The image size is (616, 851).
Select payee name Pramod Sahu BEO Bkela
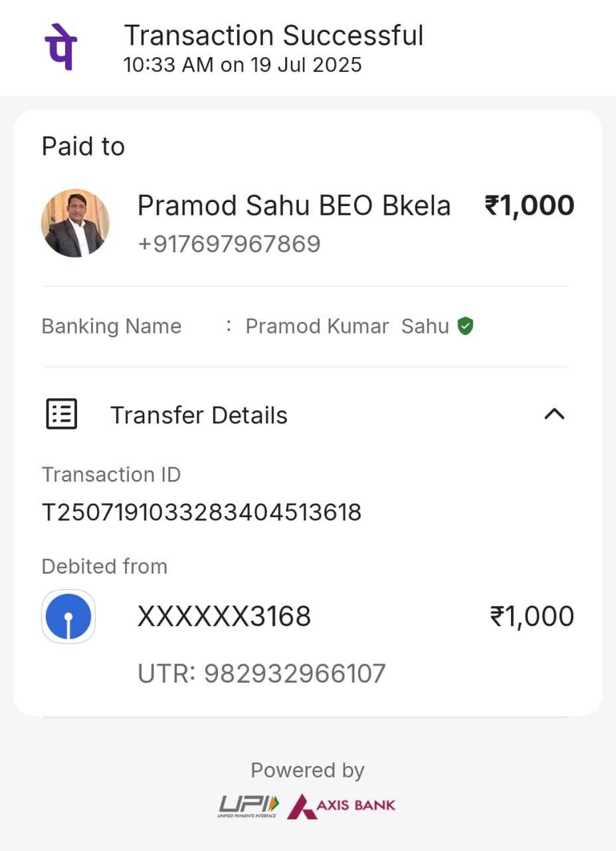[294, 206]
